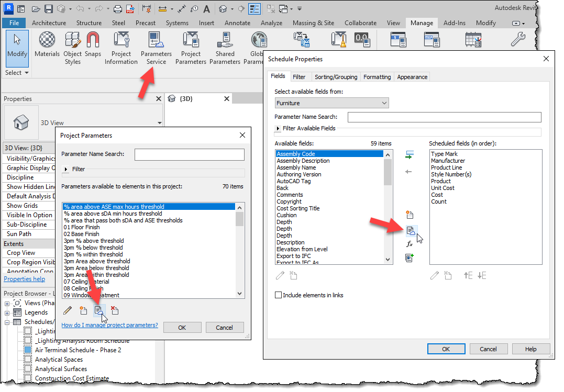
Task: Click add-from-service icon in Project Parameters dialog
Action: tap(99, 310)
